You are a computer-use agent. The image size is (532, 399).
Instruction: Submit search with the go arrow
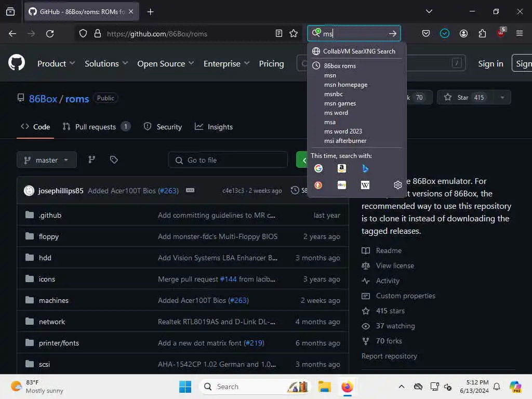click(x=393, y=34)
